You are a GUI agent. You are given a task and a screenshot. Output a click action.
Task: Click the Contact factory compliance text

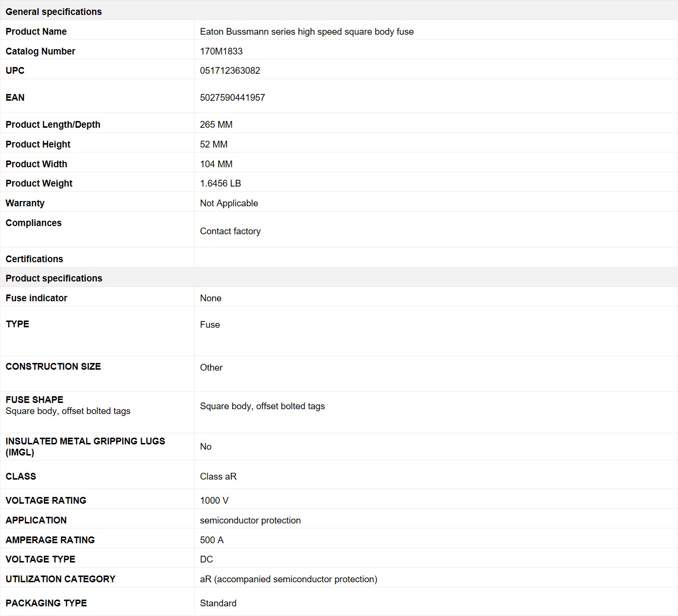230,231
